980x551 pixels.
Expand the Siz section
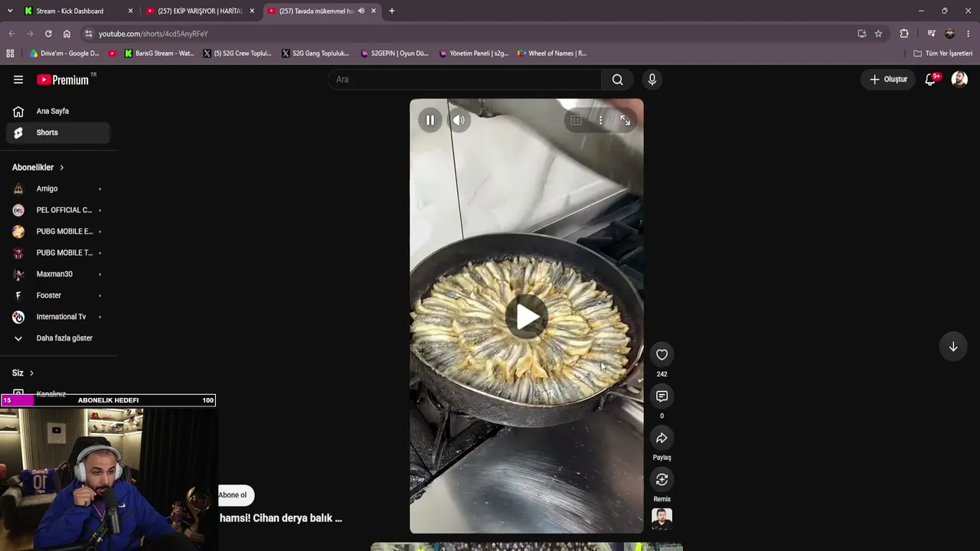[x=23, y=373]
